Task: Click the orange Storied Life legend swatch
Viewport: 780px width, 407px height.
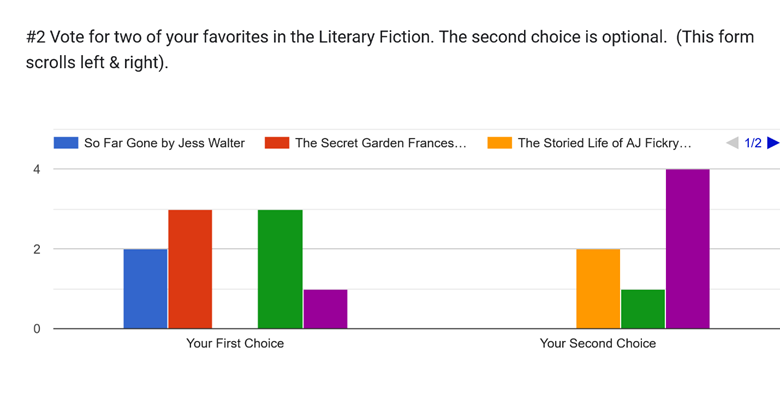Action: [499, 143]
